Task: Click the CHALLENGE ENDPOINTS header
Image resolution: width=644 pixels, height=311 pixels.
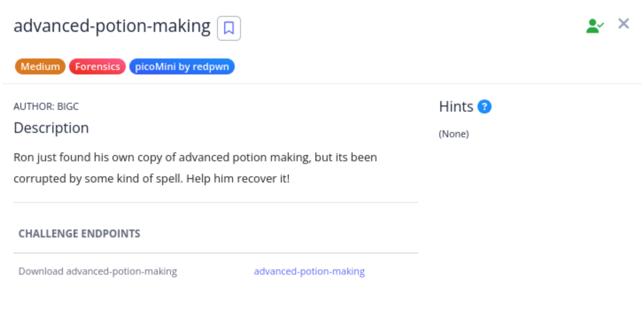Action: pos(79,233)
